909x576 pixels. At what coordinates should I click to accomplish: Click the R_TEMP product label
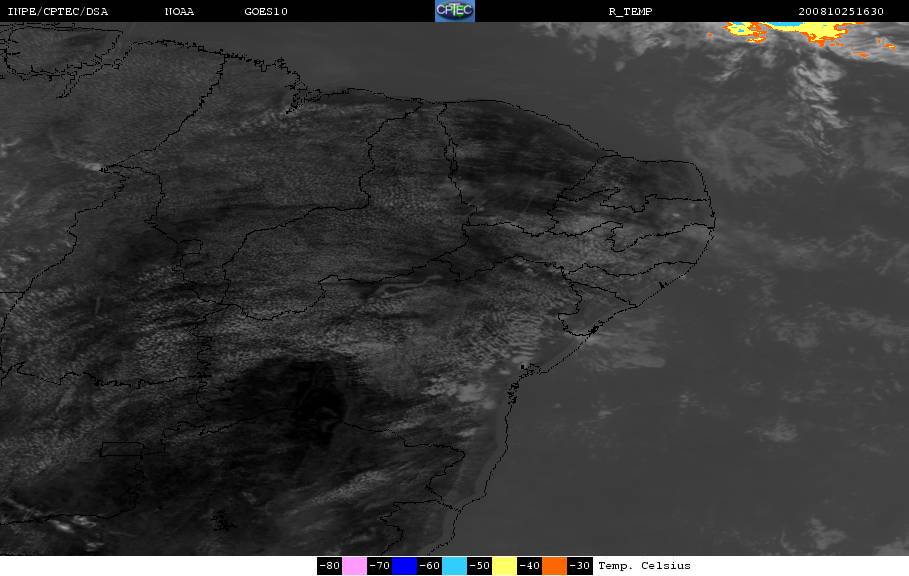coord(630,12)
